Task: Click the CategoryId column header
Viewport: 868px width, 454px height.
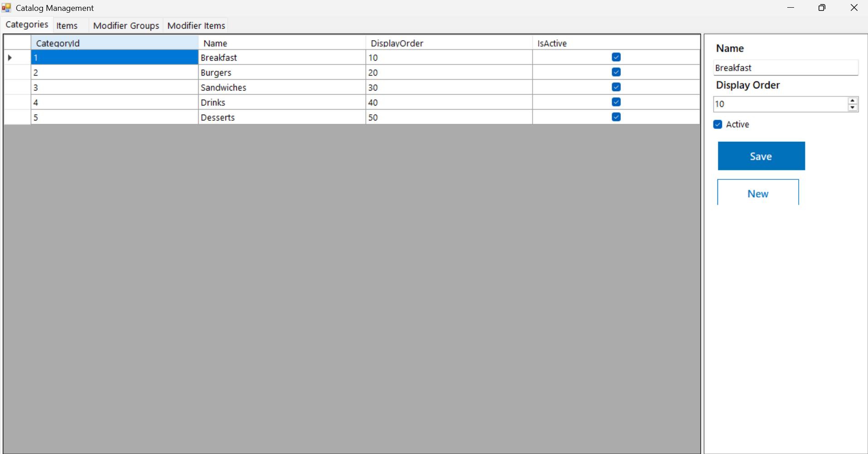Action: [115, 43]
